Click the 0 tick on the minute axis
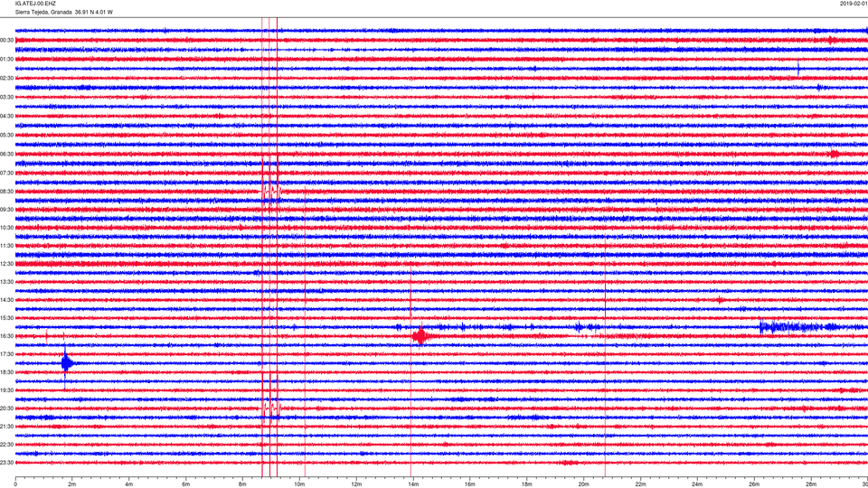This screenshot has width=868, height=488. pyautogui.click(x=15, y=484)
